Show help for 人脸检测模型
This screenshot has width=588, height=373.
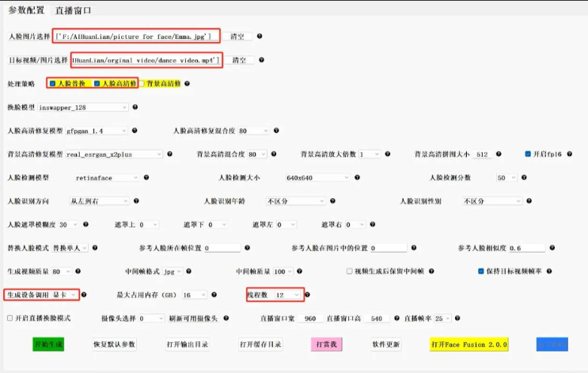point(146,177)
